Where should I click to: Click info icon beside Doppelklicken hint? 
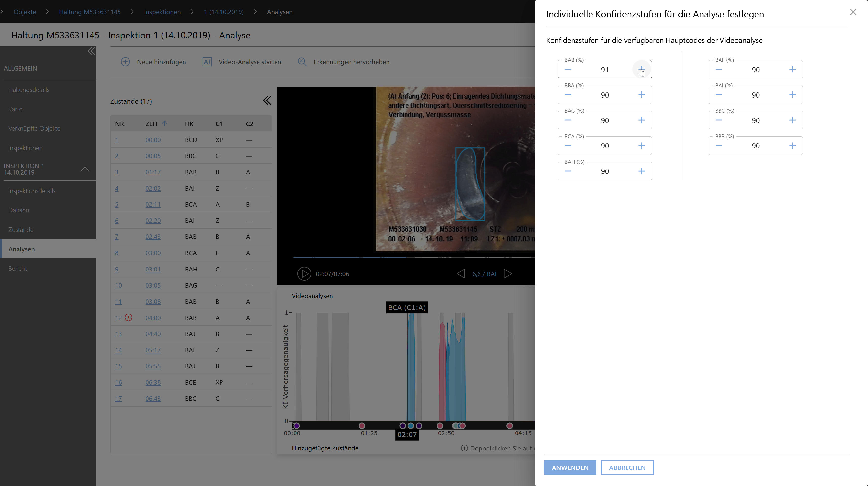tap(464, 448)
